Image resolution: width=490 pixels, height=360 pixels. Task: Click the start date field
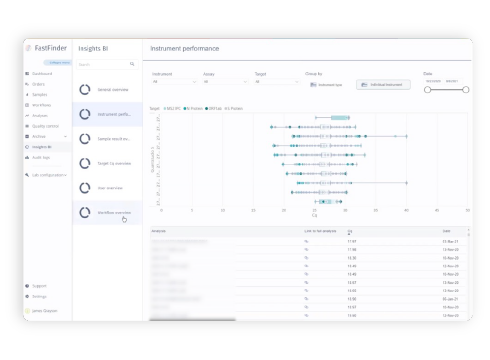(433, 81)
